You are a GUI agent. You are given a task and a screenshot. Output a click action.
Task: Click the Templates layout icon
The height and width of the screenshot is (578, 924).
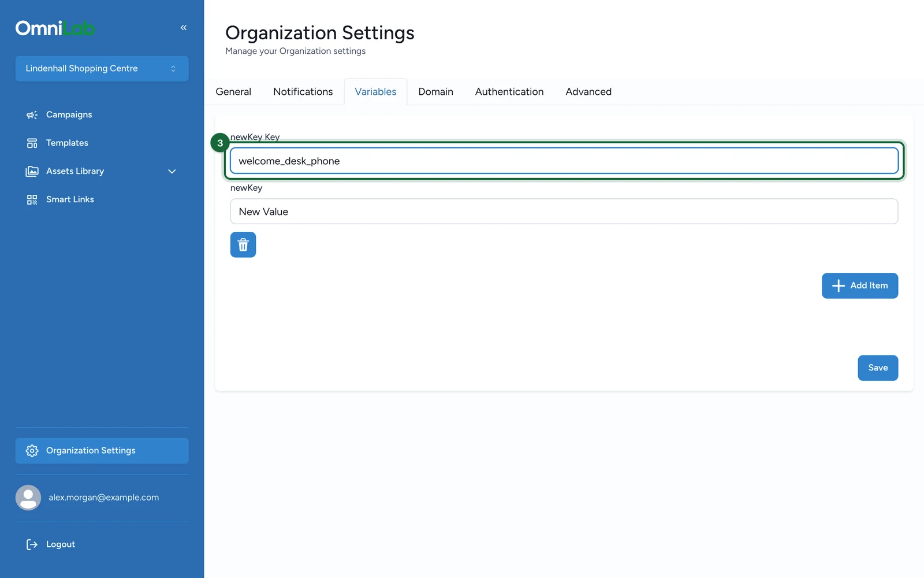click(32, 143)
